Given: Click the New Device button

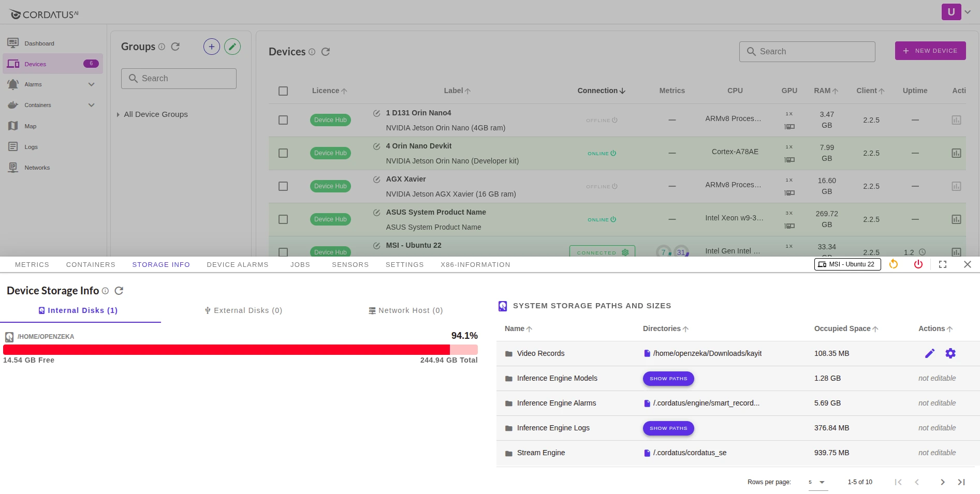Looking at the screenshot, I should (x=930, y=51).
